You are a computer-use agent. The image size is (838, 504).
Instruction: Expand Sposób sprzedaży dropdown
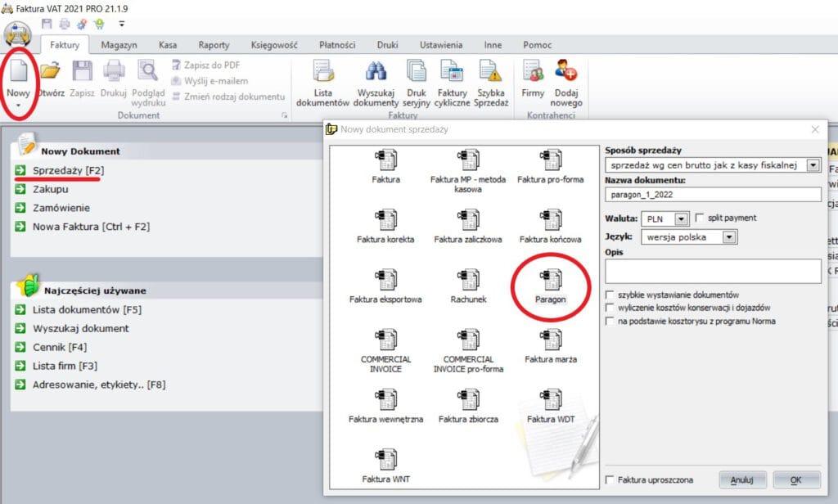tap(813, 166)
